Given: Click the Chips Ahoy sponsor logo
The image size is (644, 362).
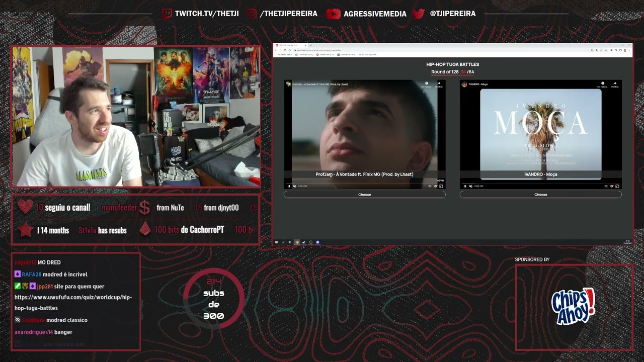Looking at the screenshot, I should (x=573, y=306).
